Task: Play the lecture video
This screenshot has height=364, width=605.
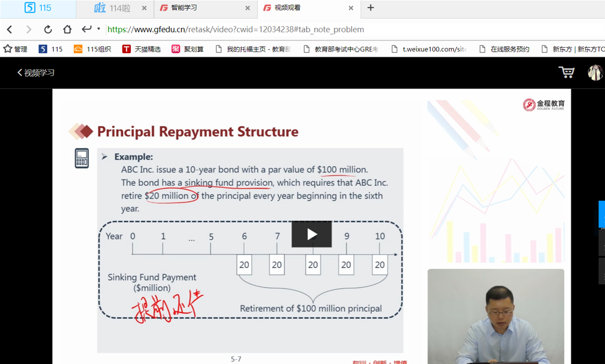Action: tap(311, 234)
